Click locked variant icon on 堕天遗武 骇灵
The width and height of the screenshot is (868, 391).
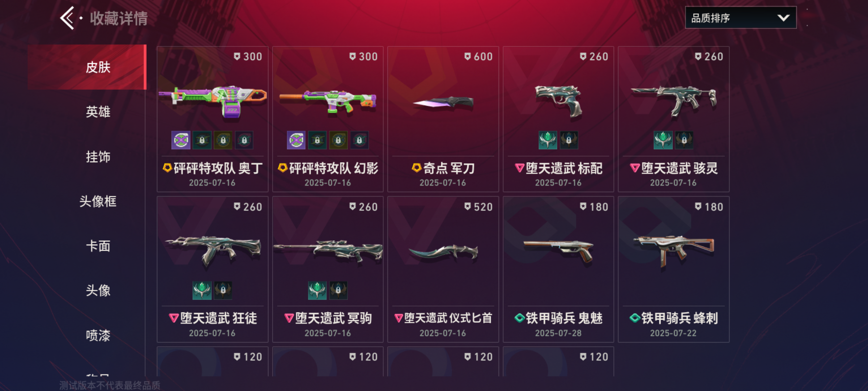click(x=684, y=140)
